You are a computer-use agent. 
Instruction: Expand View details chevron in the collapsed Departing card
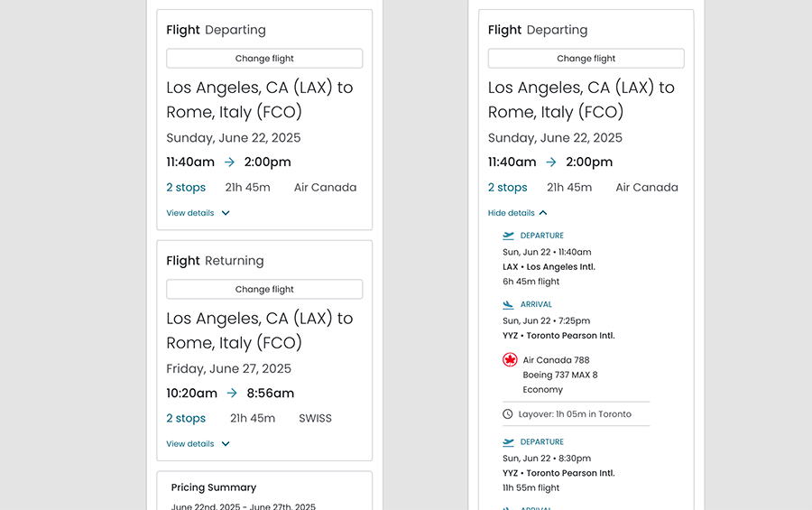[x=226, y=214]
